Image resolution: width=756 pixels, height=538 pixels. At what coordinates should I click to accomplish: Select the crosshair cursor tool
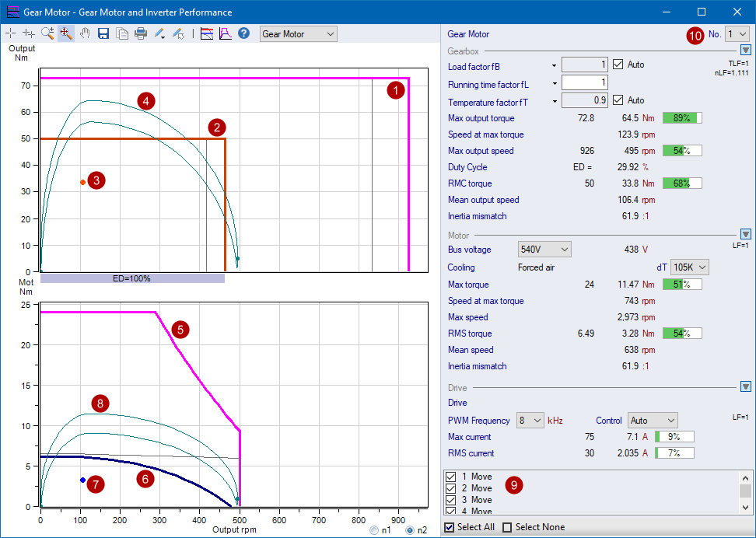(10, 33)
